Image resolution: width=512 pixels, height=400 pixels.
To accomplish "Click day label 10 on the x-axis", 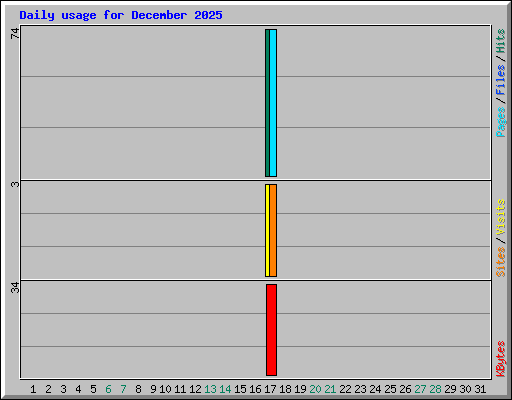I will coord(165,389).
